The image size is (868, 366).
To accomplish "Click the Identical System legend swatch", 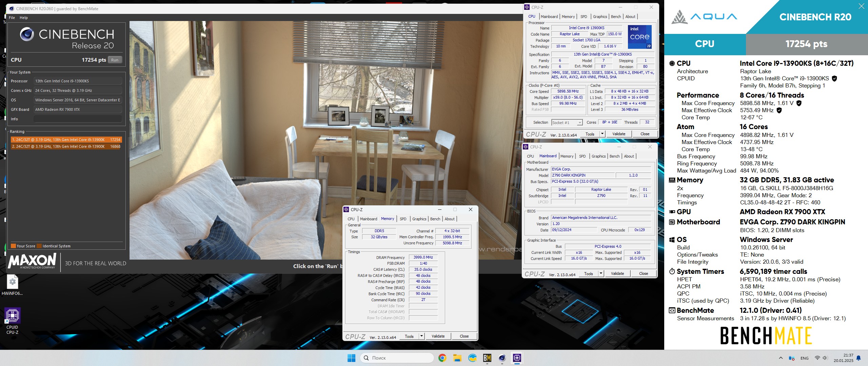I will coord(39,246).
